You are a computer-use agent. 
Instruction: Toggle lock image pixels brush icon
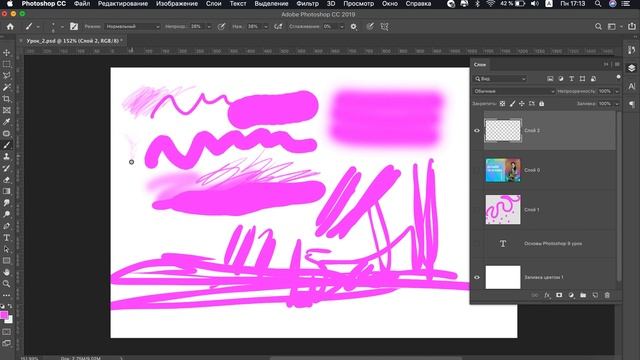(x=512, y=104)
